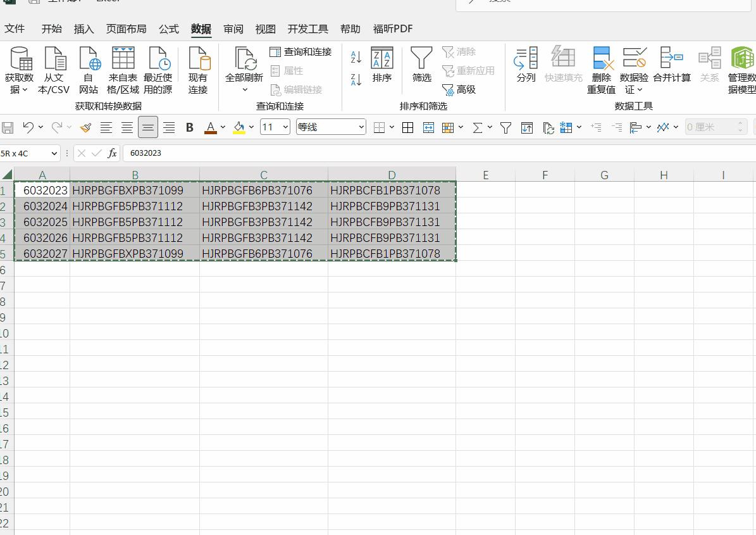Viewport: 756px width, 535px height.
Task: Click the 合并计算 (Consolidate) icon
Action: (672, 65)
